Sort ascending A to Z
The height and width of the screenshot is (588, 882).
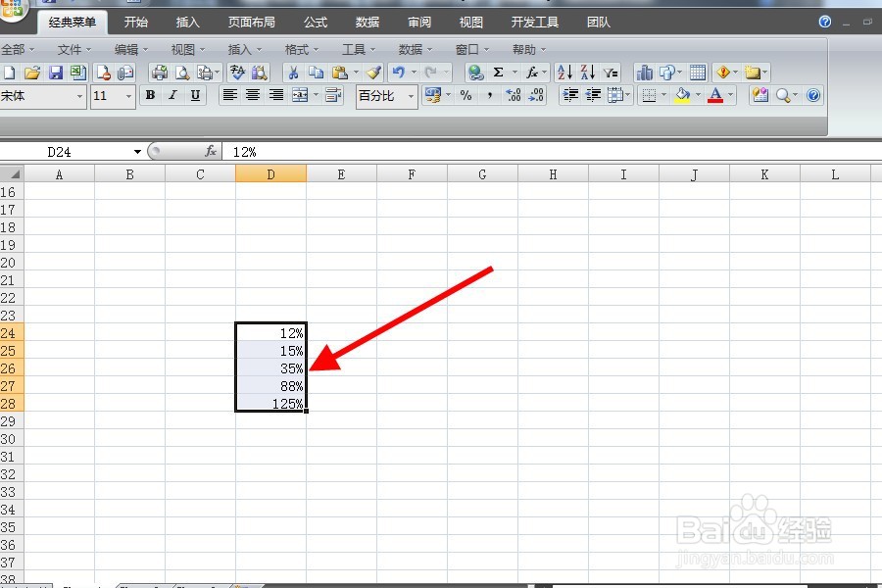coord(564,73)
